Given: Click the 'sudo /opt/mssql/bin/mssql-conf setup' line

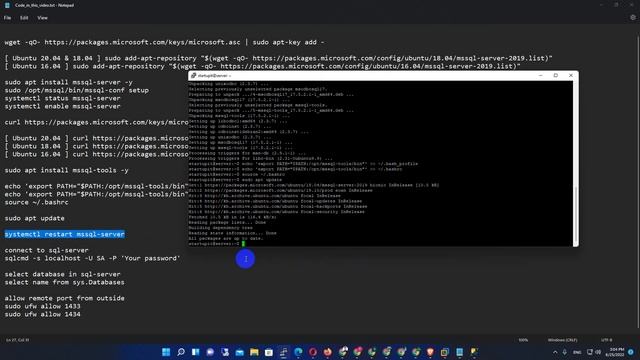Looking at the screenshot, I should coord(77,90).
